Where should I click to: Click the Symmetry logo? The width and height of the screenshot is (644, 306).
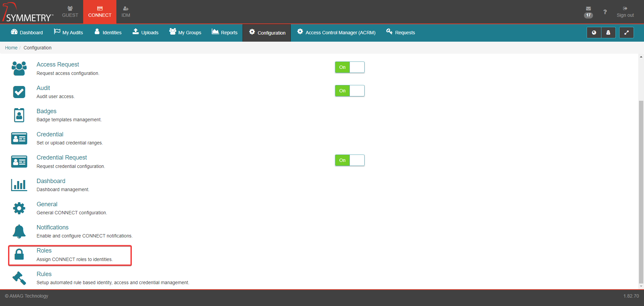[x=28, y=12]
